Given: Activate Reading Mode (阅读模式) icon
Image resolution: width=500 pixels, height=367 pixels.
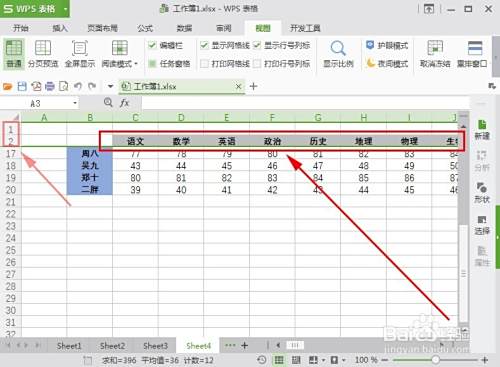Looking at the screenshot, I should point(119,48).
